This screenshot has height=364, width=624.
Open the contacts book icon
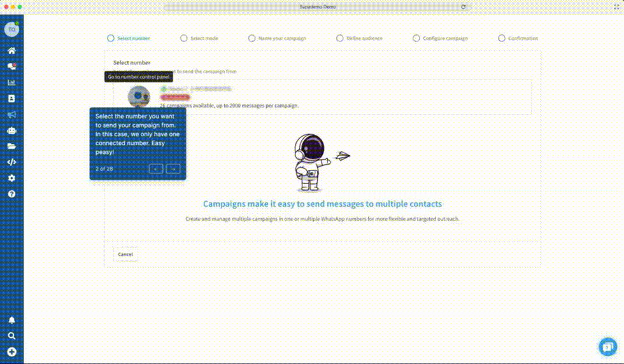[x=11, y=99]
